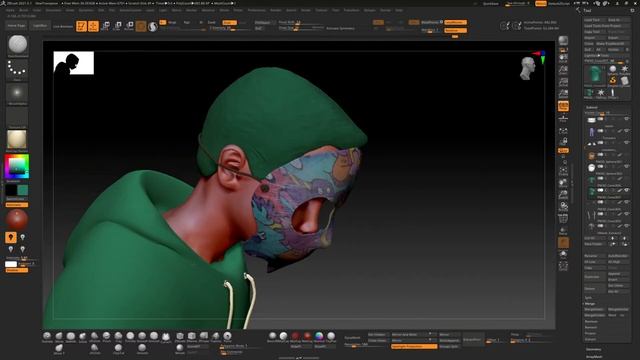Image resolution: width=640 pixels, height=360 pixels.
Task: Open the Preferences menu
Action: (256, 10)
